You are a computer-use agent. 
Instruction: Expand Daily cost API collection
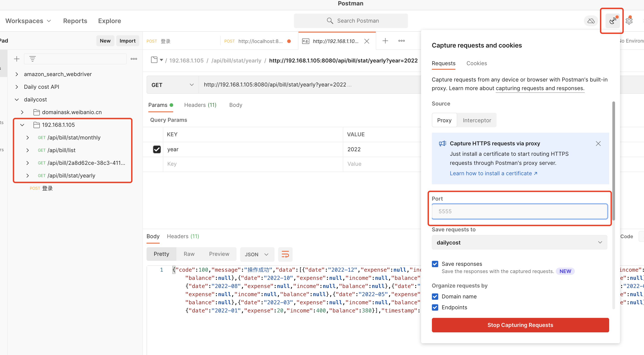(x=17, y=87)
